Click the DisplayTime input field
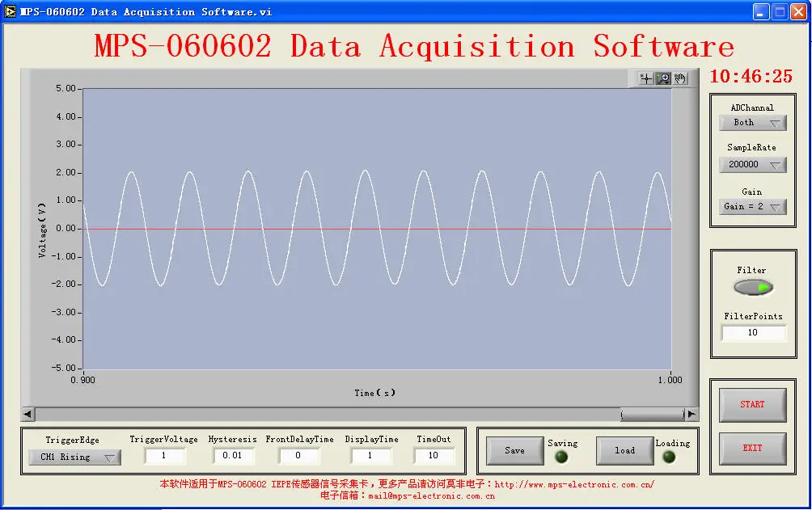812x510 pixels. pyautogui.click(x=370, y=456)
